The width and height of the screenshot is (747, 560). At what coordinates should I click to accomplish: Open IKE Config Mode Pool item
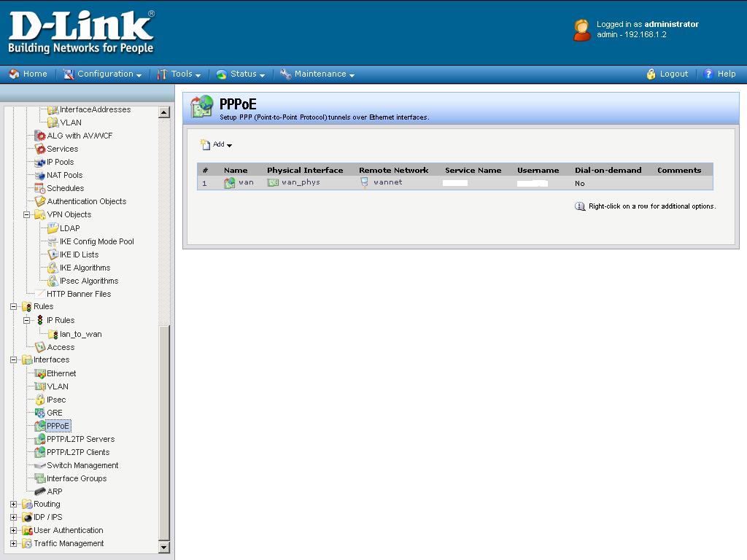pyautogui.click(x=97, y=241)
